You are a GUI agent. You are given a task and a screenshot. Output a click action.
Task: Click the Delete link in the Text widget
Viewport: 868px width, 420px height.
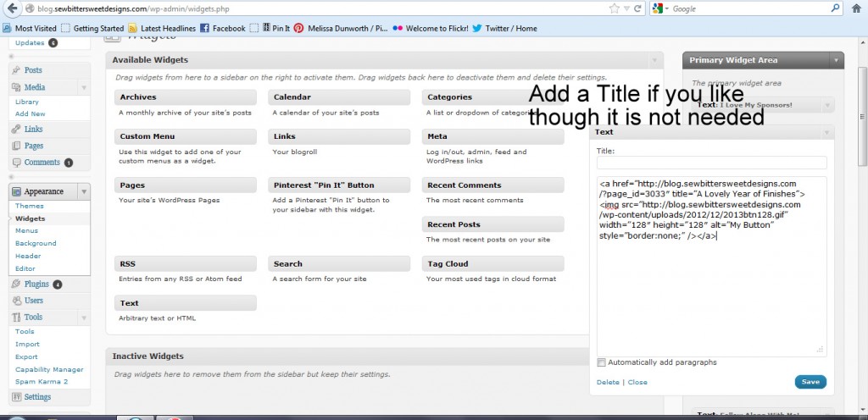pos(608,383)
